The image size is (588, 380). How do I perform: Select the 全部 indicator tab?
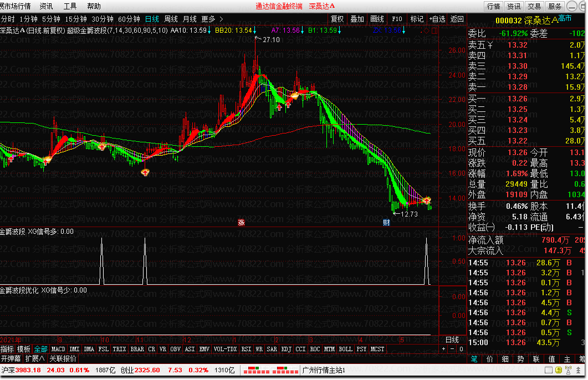pos(40,349)
